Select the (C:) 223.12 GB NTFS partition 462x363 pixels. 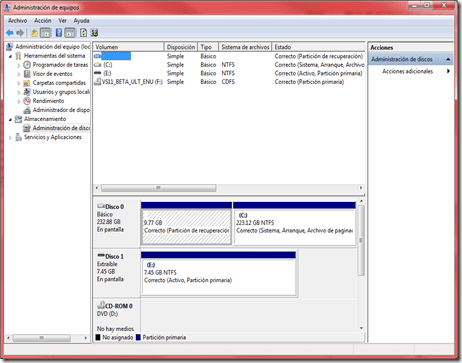tap(294, 226)
